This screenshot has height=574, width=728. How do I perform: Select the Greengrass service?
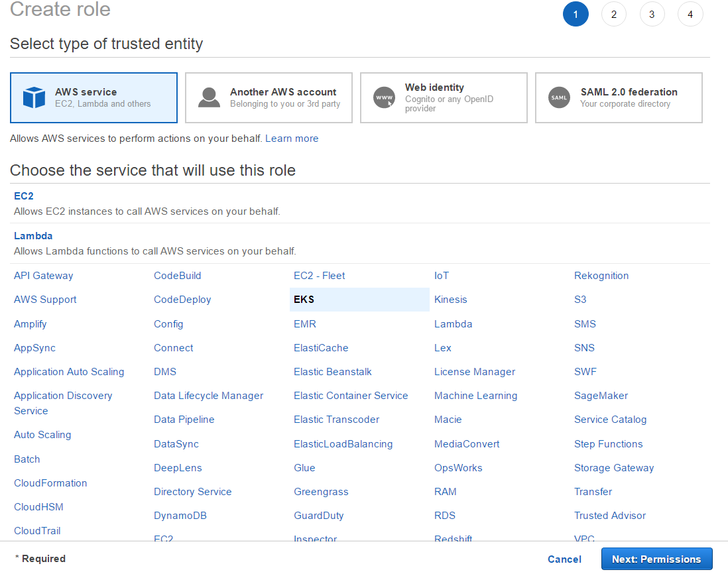(321, 492)
